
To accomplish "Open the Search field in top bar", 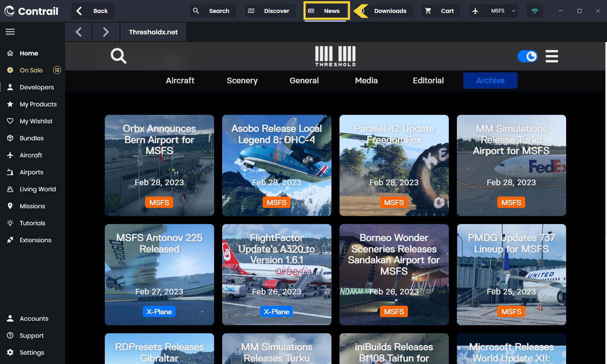I will tap(213, 11).
